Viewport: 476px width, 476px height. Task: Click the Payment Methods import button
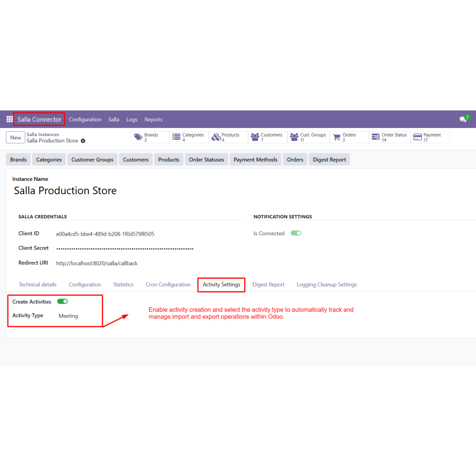click(x=255, y=159)
